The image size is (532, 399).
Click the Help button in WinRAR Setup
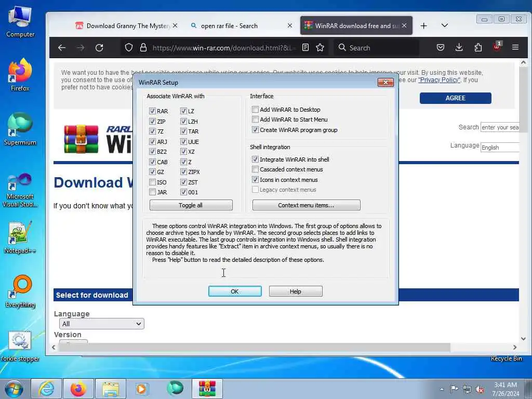296,291
